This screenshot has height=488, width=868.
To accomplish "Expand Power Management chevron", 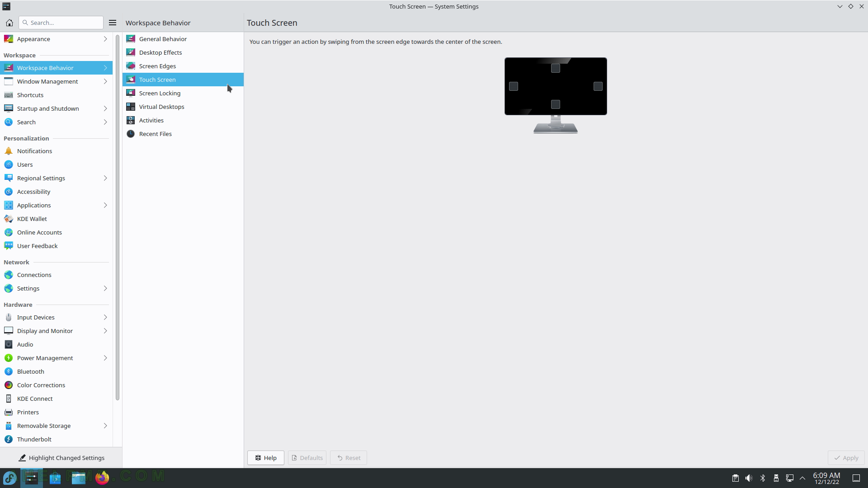I will 105,358.
